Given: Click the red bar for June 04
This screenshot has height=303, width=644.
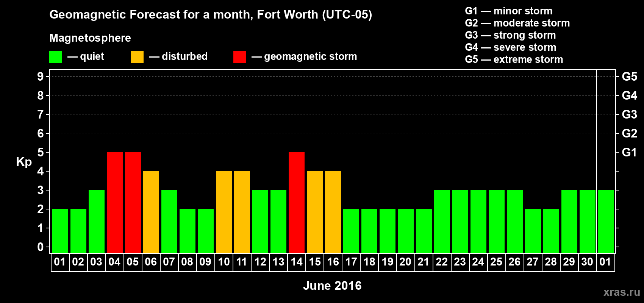Looking at the screenshot, I should point(115,202).
